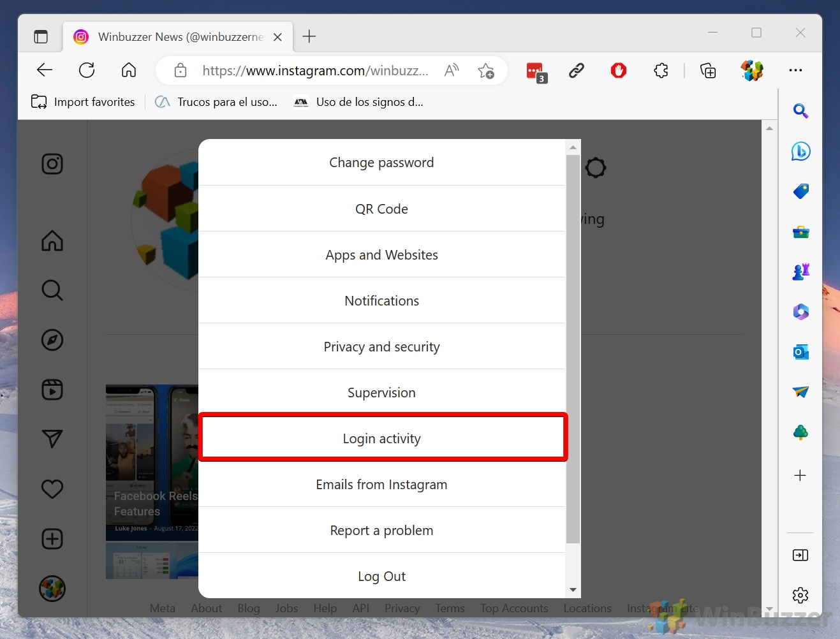
Task: Open the Explore compass icon
Action: [x=52, y=340]
